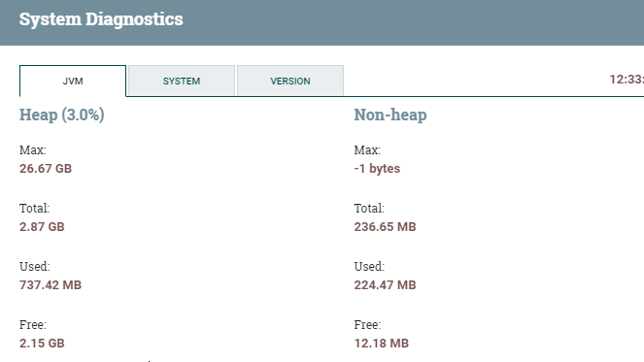Click the Total label under Non-heap

click(x=369, y=209)
